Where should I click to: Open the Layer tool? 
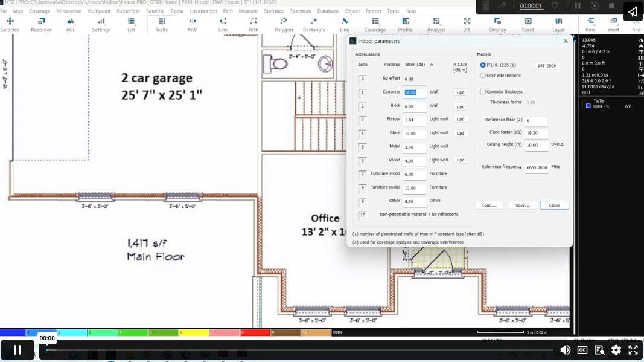click(558, 25)
